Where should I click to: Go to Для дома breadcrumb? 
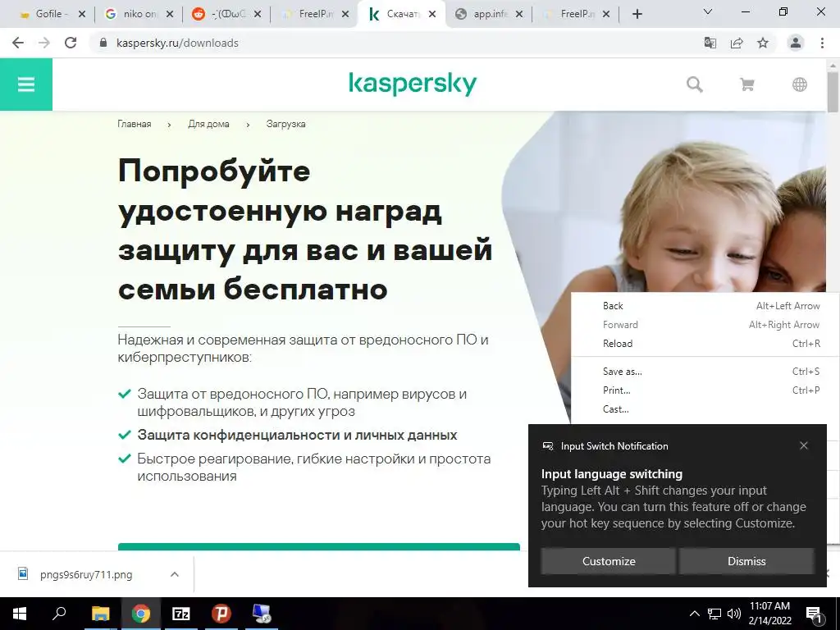(x=208, y=124)
